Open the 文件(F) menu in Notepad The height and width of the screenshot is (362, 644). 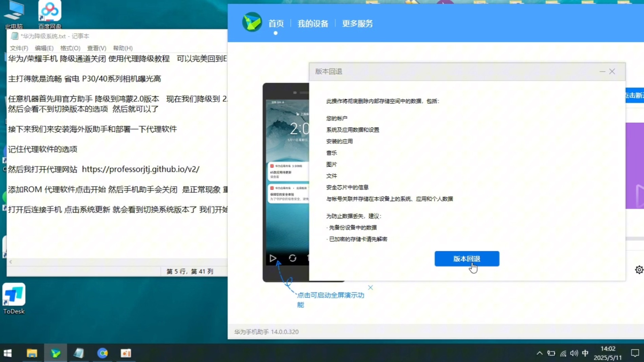click(x=19, y=48)
